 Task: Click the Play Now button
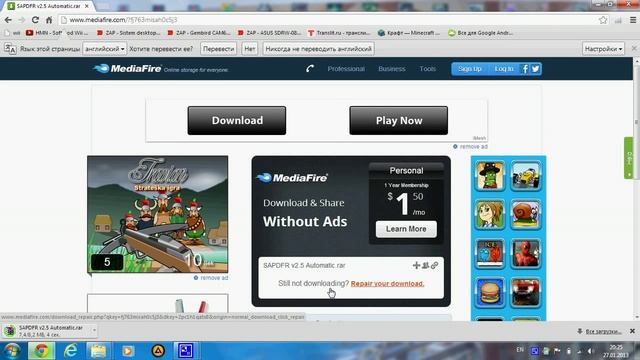pyautogui.click(x=398, y=120)
